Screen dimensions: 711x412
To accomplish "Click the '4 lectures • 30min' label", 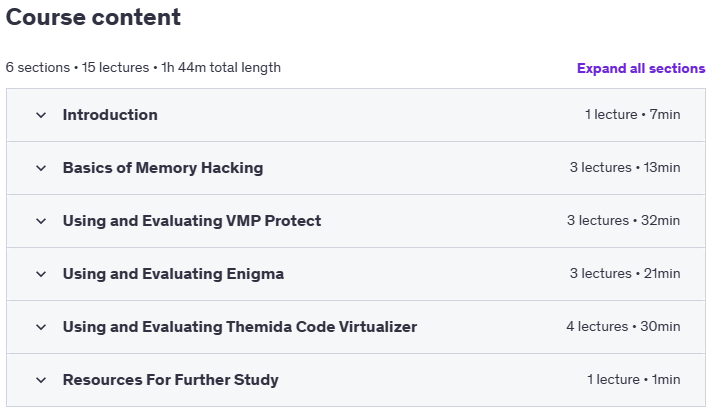I will point(623,326).
